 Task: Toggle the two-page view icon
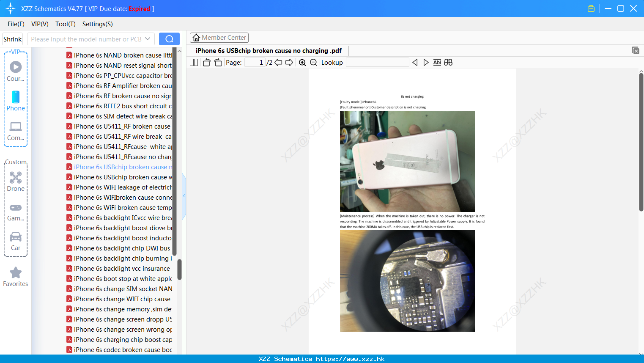[x=194, y=63]
